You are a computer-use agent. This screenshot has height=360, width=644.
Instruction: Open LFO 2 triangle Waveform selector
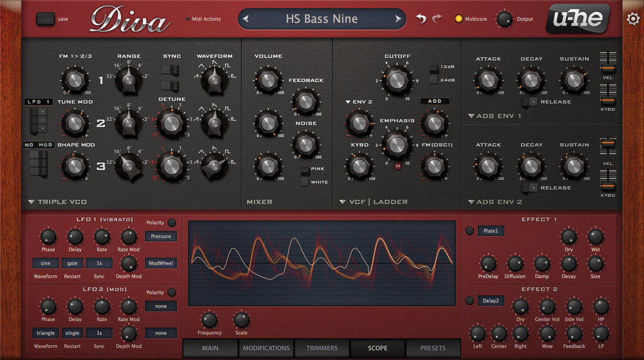point(45,333)
